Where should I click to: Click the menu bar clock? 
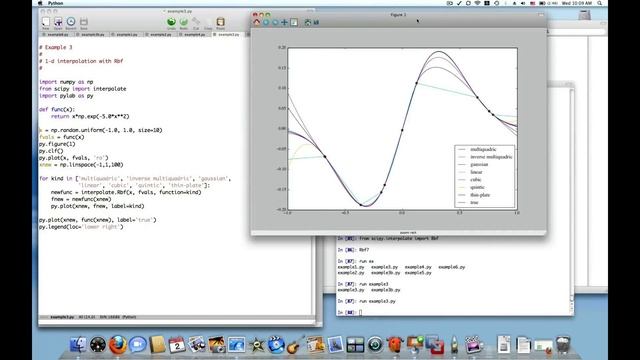tap(577, 3)
